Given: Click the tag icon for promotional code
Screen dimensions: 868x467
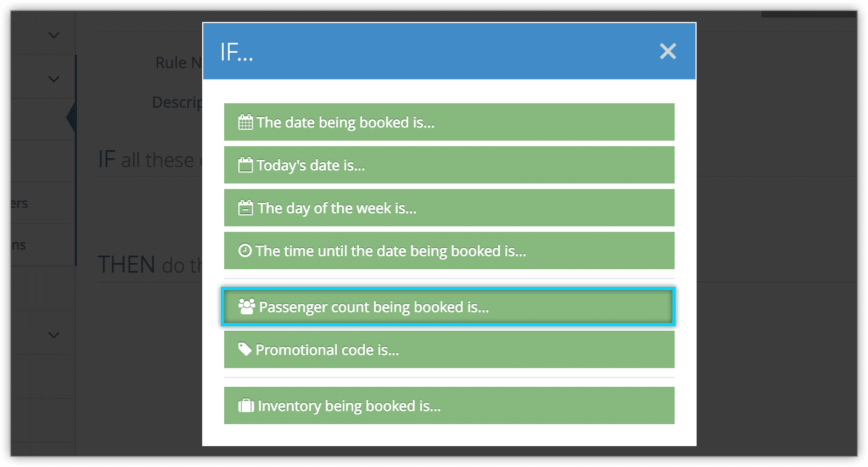Looking at the screenshot, I should [x=245, y=349].
